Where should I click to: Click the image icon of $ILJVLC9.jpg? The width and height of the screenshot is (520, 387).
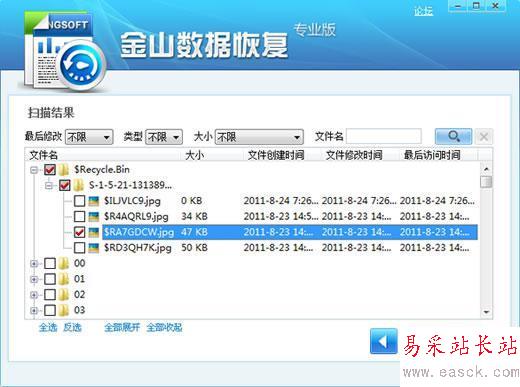click(94, 201)
